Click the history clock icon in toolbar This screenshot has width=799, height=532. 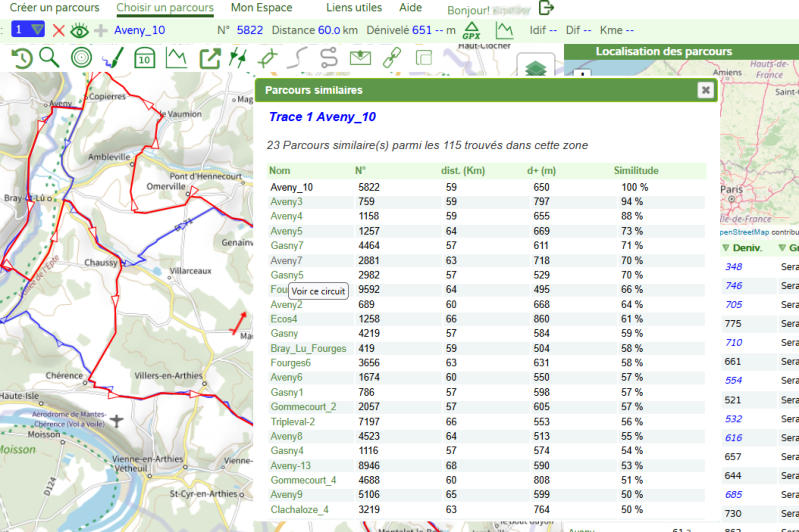click(x=21, y=58)
